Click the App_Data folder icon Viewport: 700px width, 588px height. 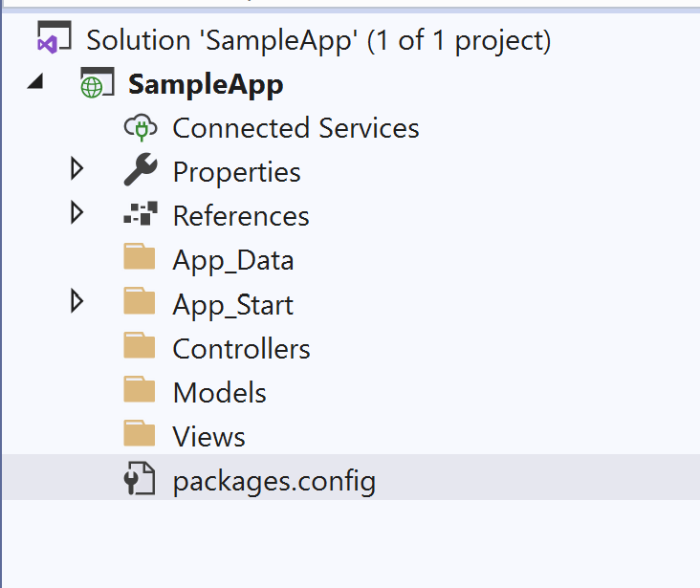coord(140,256)
